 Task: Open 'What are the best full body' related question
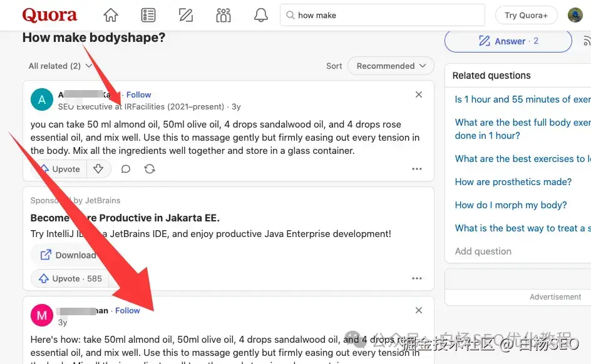coord(523,129)
